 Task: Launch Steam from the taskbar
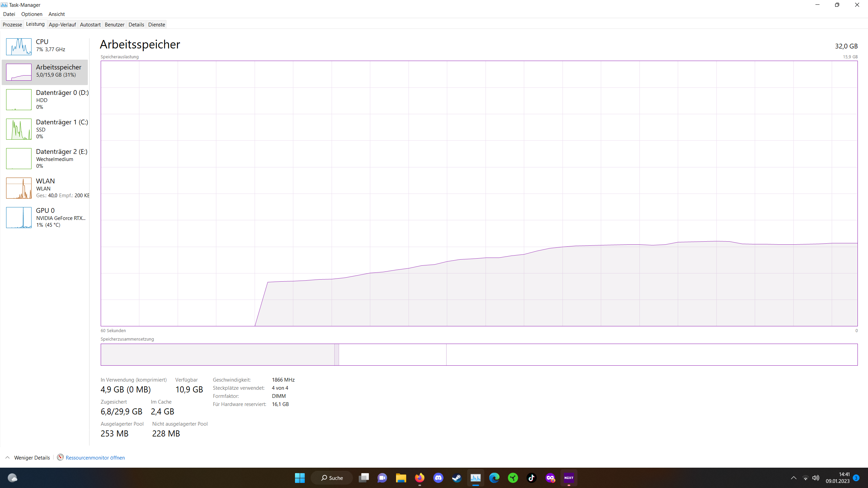pyautogui.click(x=457, y=478)
